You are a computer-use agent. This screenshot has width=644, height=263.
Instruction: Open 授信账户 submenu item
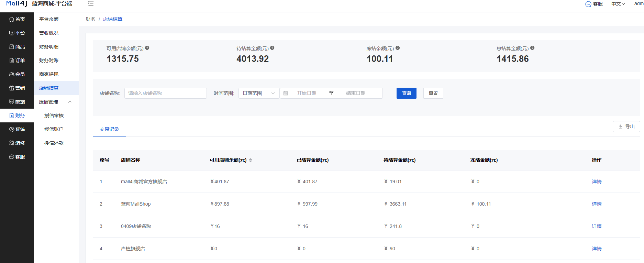(56, 129)
